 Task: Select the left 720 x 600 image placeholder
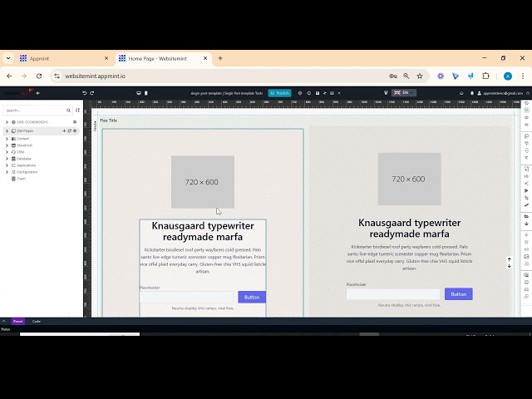point(203,182)
